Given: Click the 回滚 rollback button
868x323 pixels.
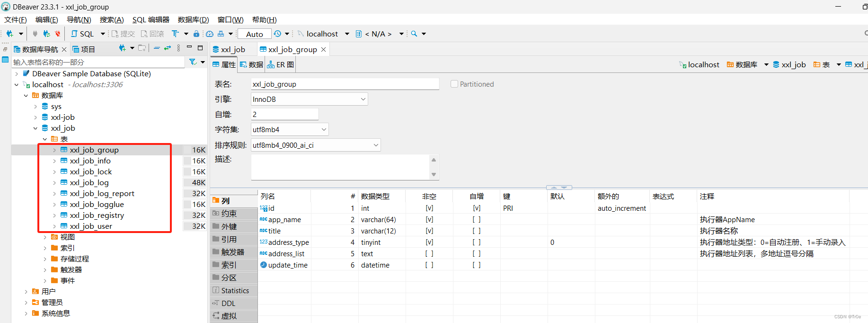Looking at the screenshot, I should 152,34.
